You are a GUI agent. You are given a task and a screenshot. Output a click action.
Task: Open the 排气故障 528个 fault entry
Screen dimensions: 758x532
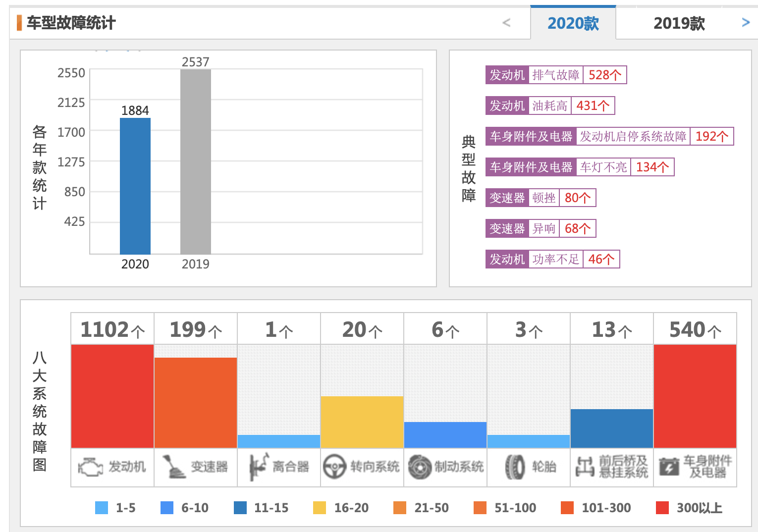point(556,75)
